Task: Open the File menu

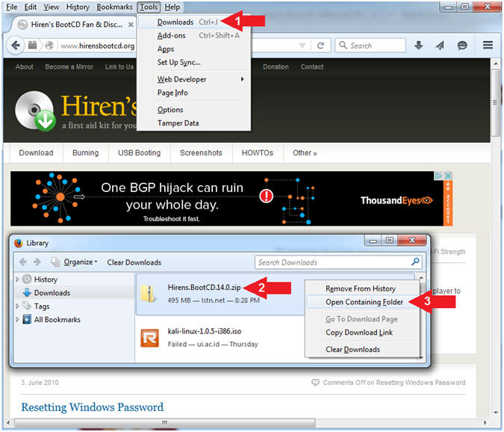Action: click(11, 7)
